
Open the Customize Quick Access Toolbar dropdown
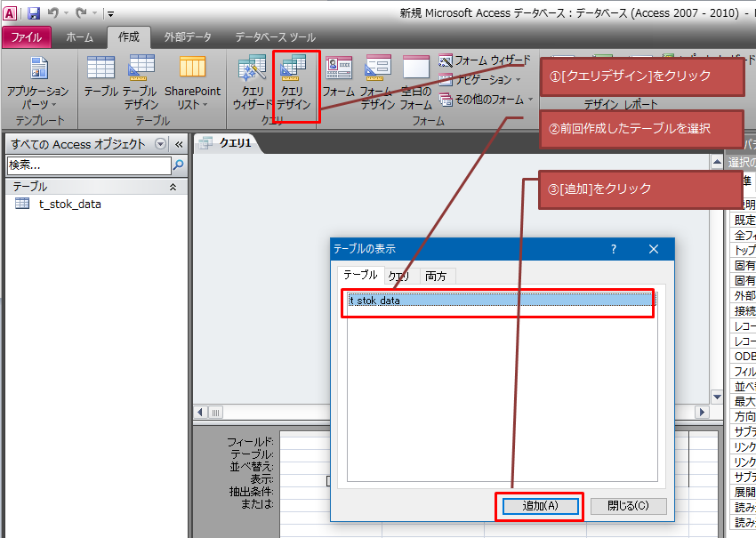(110, 14)
